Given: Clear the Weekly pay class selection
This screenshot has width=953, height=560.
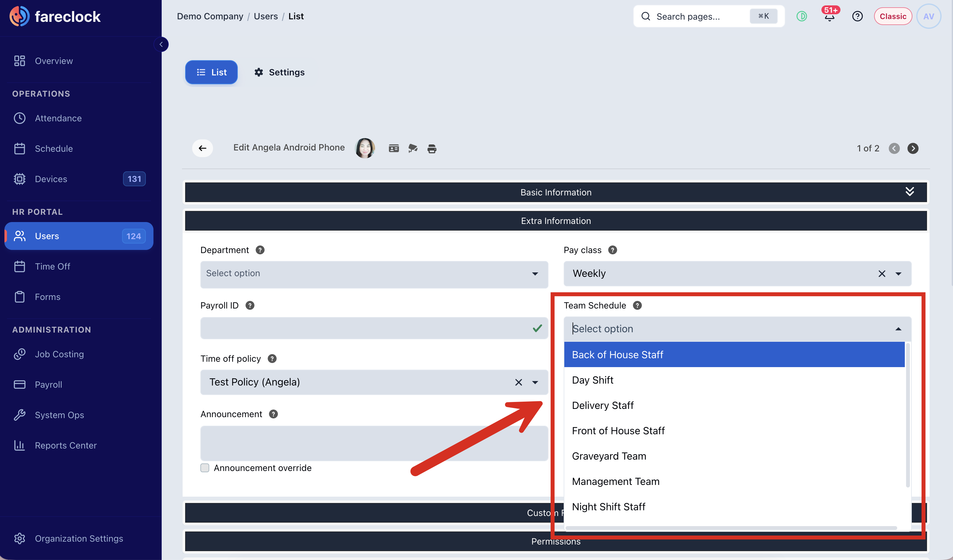Looking at the screenshot, I should tap(882, 274).
